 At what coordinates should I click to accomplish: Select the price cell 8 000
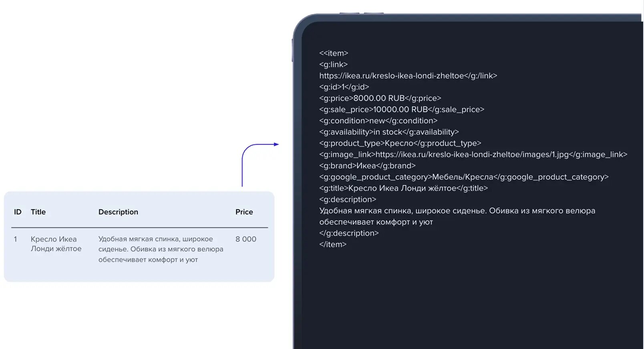[x=246, y=239]
